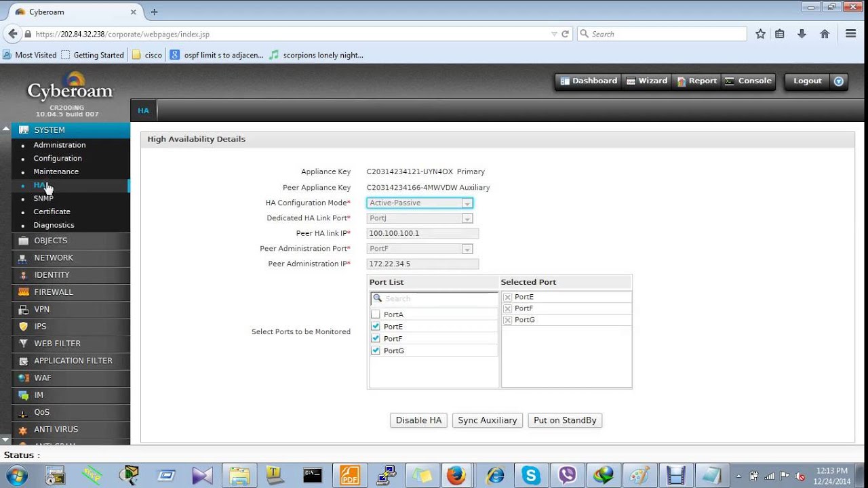This screenshot has width=868, height=488.
Task: Open Dedicated HA Link Port dropdown
Action: click(x=420, y=218)
